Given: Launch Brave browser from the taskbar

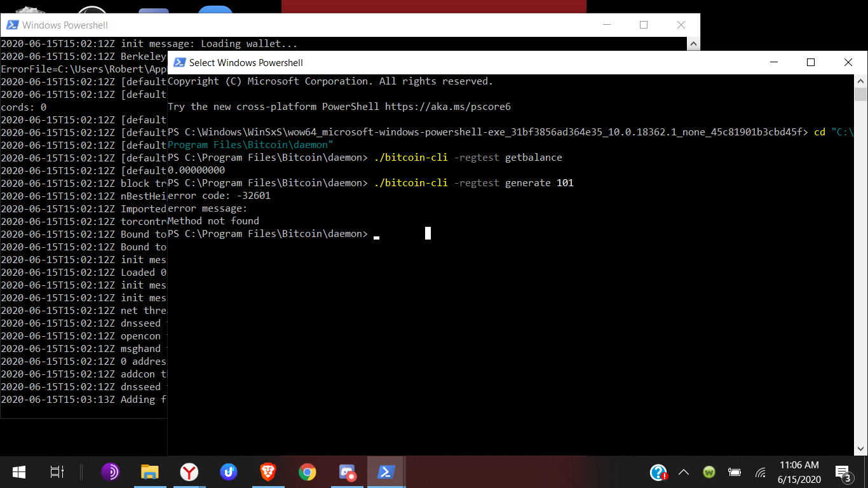Looking at the screenshot, I should point(268,472).
